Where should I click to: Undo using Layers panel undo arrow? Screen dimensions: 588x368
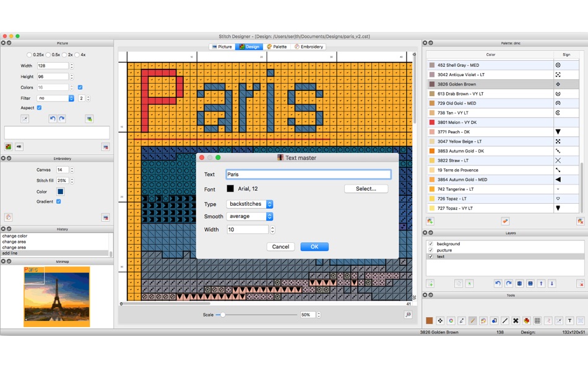pyautogui.click(x=498, y=284)
